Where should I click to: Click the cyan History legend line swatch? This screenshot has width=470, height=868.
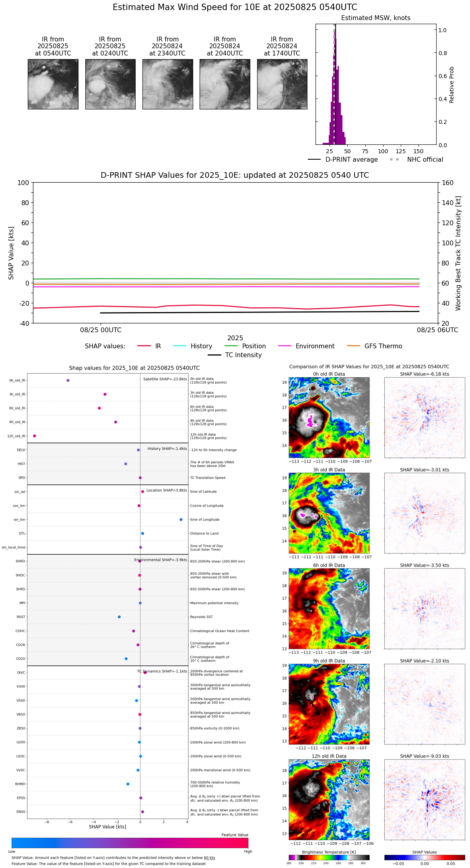[x=179, y=346]
